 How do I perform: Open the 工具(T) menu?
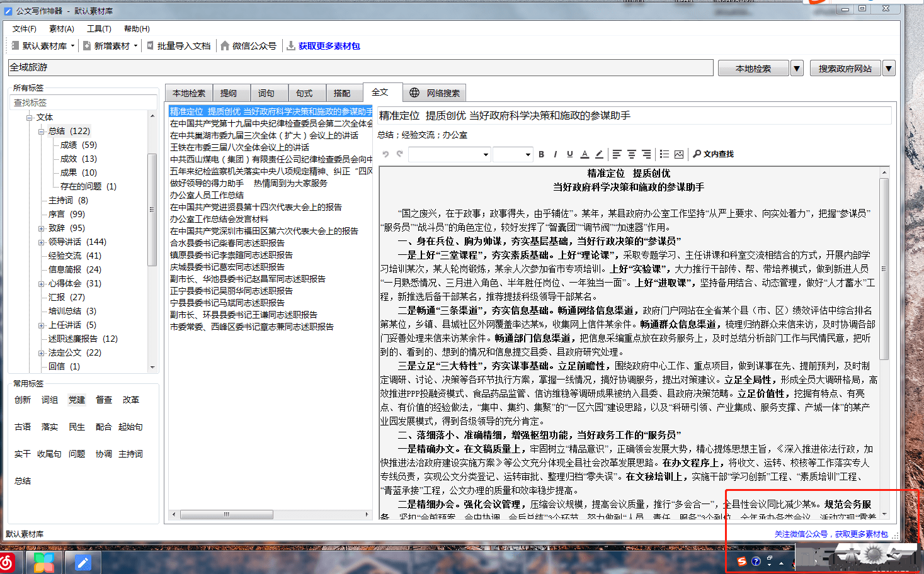[x=99, y=29]
